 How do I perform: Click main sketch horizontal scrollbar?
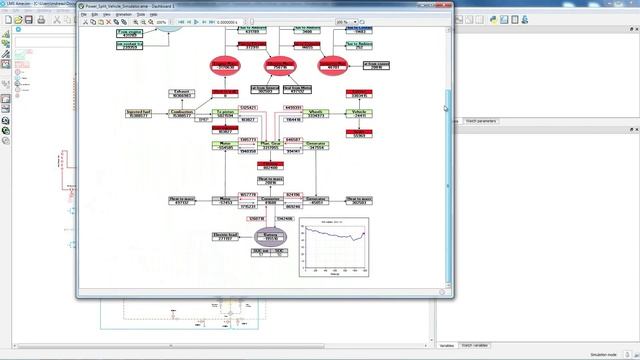coord(171,346)
